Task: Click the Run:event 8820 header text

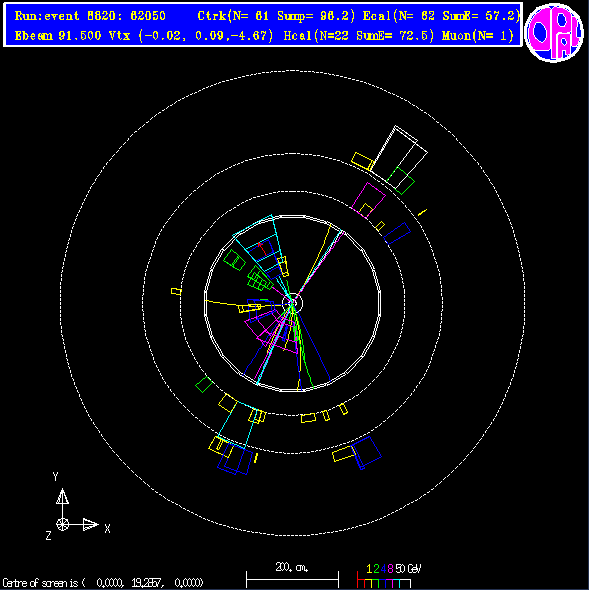Action: (90, 16)
